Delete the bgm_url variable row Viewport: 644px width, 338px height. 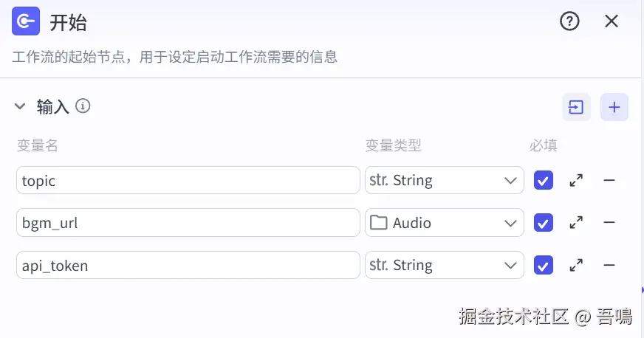coord(609,222)
